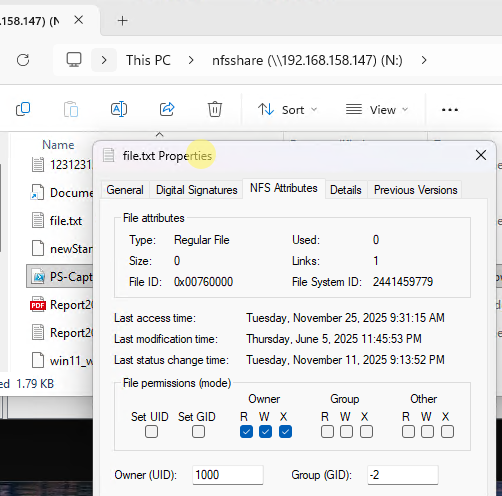Screen dimensions: 502x496
Task: Click This PC in breadcrumb
Action: pos(148,60)
